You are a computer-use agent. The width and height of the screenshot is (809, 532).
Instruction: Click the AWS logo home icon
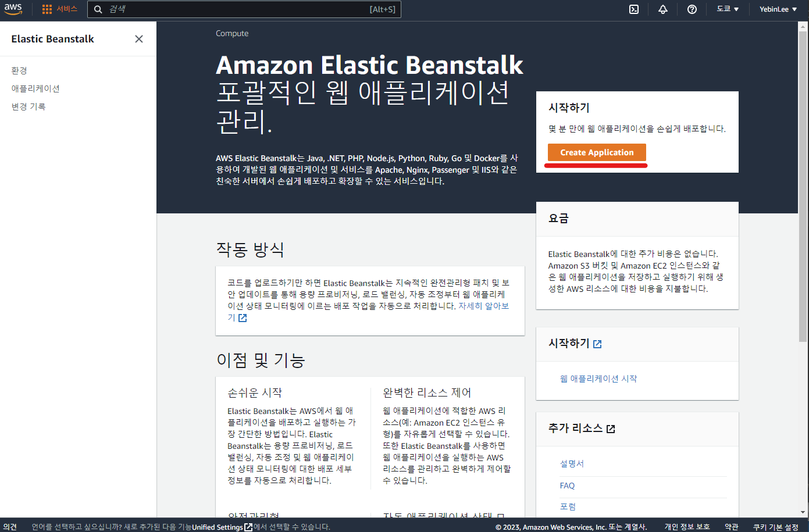[x=13, y=9]
